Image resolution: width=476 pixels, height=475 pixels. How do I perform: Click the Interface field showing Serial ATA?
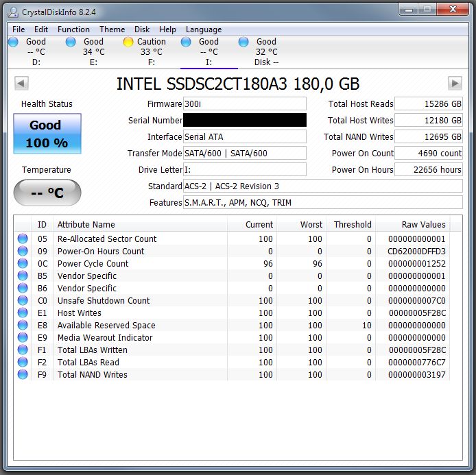click(245, 136)
